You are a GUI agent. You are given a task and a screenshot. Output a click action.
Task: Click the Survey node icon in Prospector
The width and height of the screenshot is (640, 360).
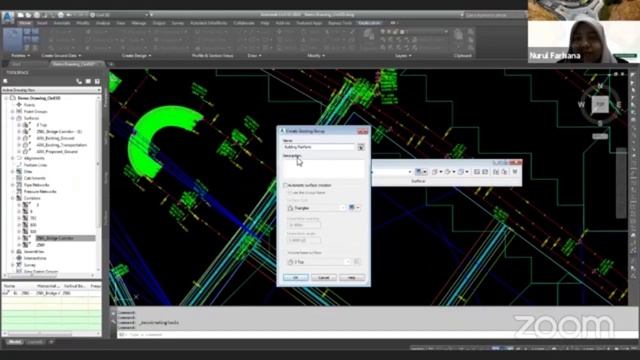pyautogui.click(x=19, y=265)
